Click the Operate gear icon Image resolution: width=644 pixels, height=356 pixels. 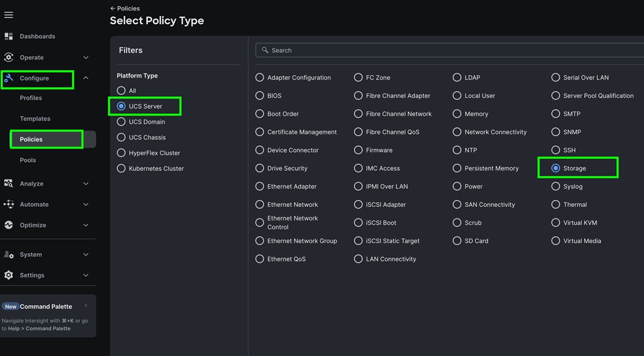(x=9, y=57)
